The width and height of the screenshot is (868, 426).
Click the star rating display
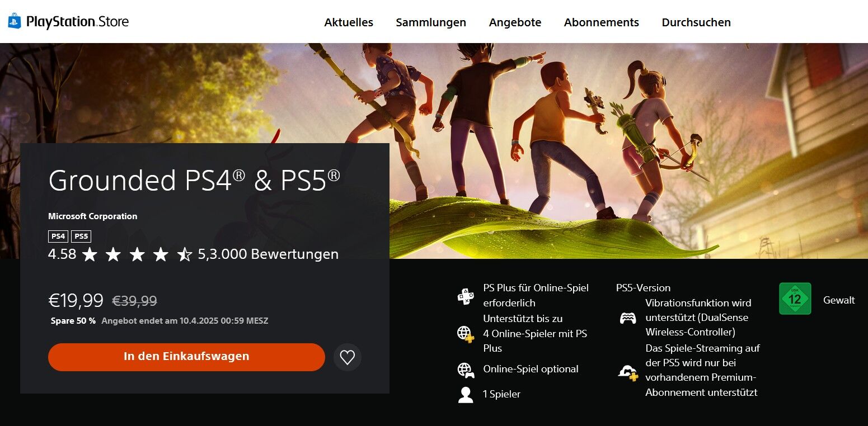(x=137, y=255)
